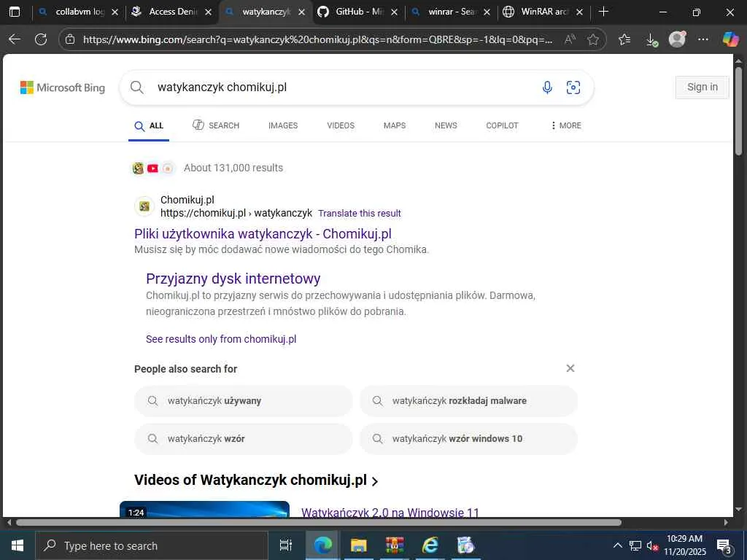Viewport: 747px width, 560px height.
Task: Open Settings and more ellipsis menu
Action: point(703,39)
